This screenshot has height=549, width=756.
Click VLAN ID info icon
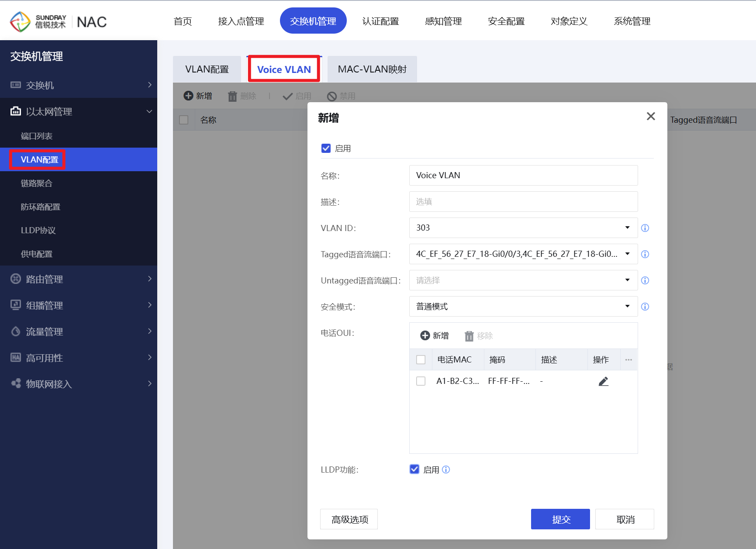pyautogui.click(x=645, y=228)
